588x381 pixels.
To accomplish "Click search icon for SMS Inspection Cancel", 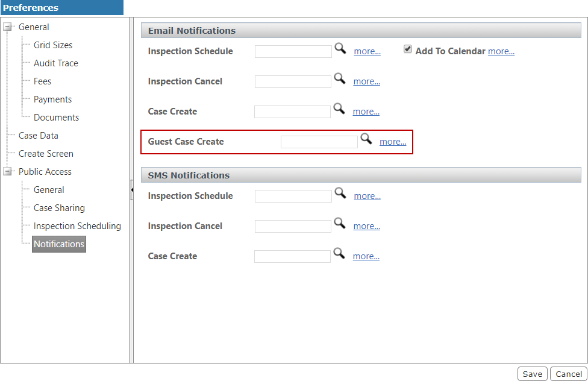I will tap(340, 223).
